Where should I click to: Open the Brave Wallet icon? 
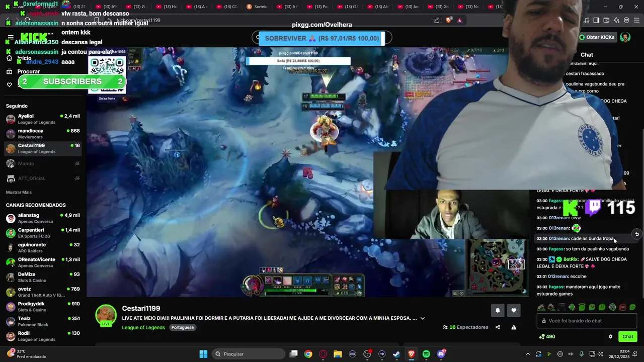(x=606, y=20)
